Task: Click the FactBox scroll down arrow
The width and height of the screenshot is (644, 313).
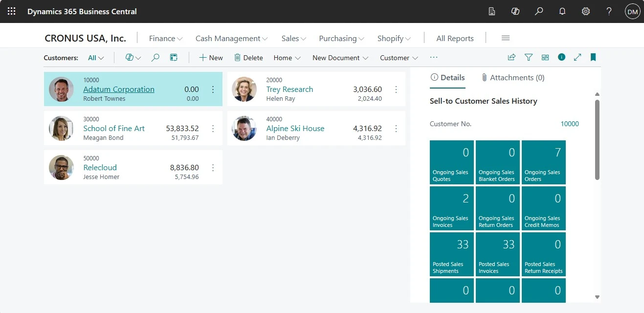Action: pos(597,297)
